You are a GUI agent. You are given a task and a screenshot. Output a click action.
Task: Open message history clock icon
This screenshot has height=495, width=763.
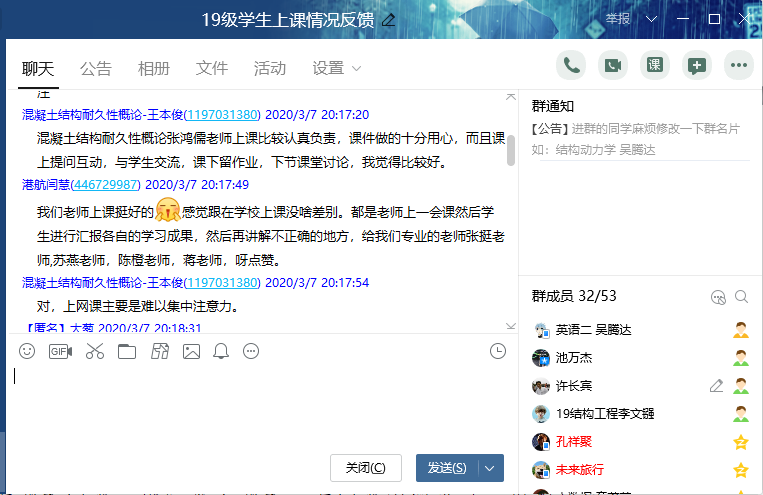[498, 351]
